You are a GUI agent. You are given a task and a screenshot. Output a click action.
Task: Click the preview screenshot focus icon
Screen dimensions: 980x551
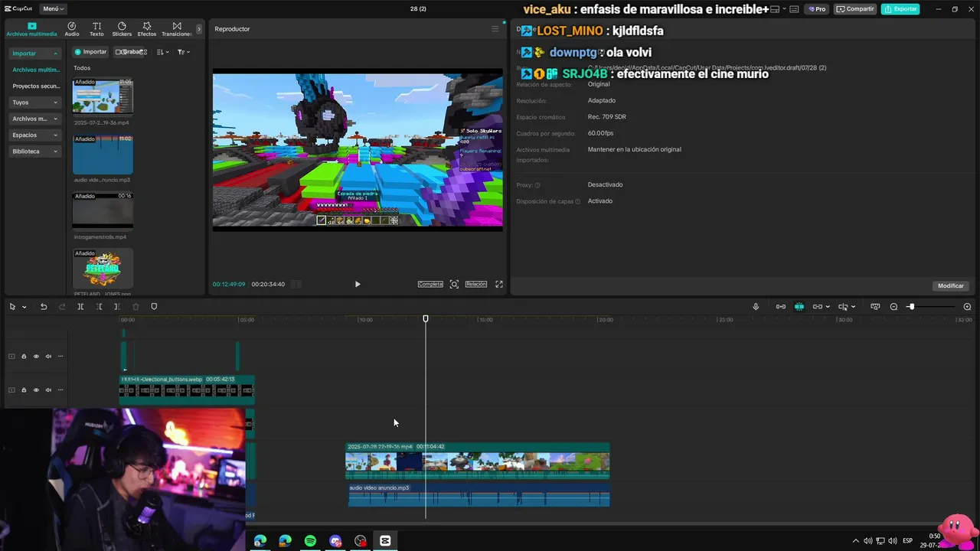point(454,284)
